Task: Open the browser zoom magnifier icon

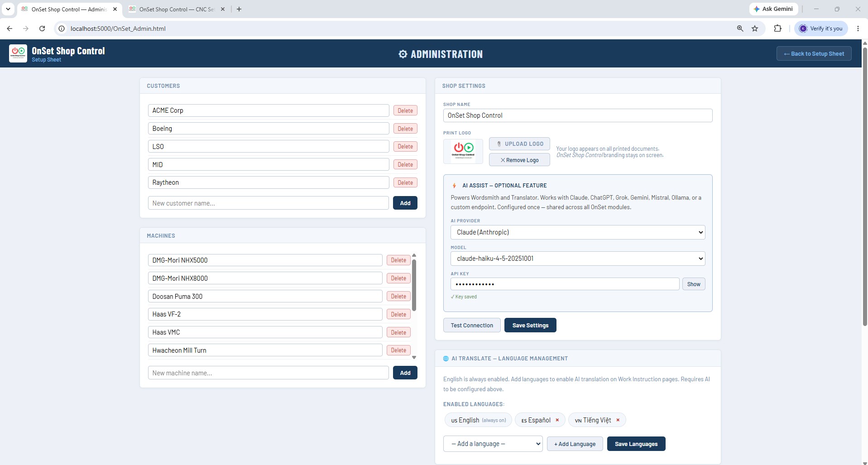Action: coord(740,29)
